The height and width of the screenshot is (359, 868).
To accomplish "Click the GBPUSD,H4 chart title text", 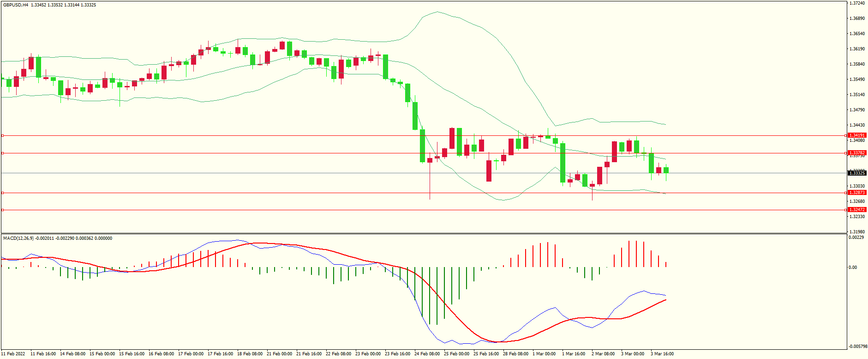I will click(x=16, y=5).
